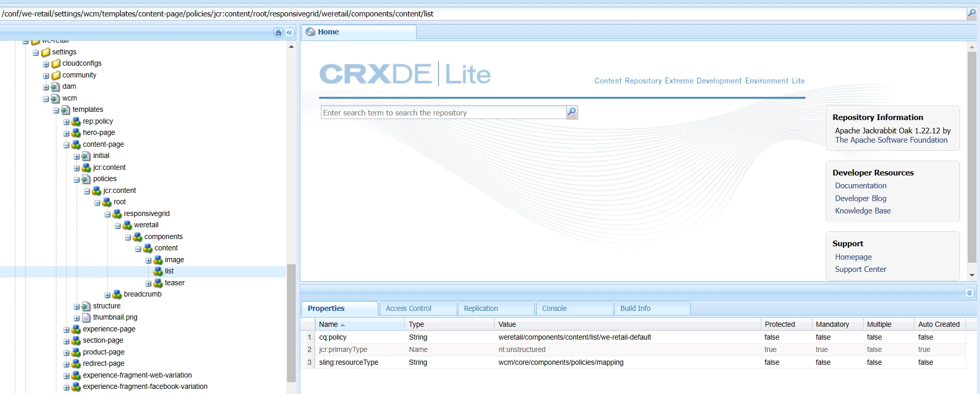Click the content-page node icon
This screenshot has height=394, width=980.
tap(76, 144)
